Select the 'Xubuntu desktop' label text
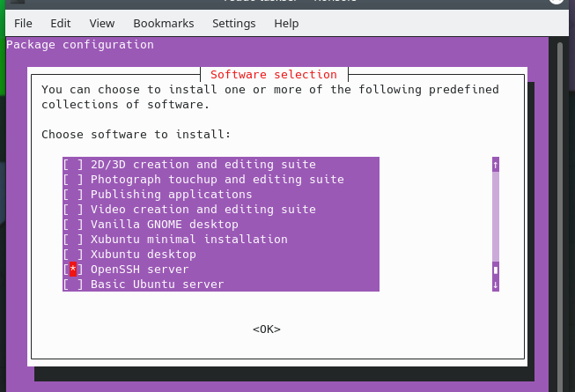 pos(143,255)
